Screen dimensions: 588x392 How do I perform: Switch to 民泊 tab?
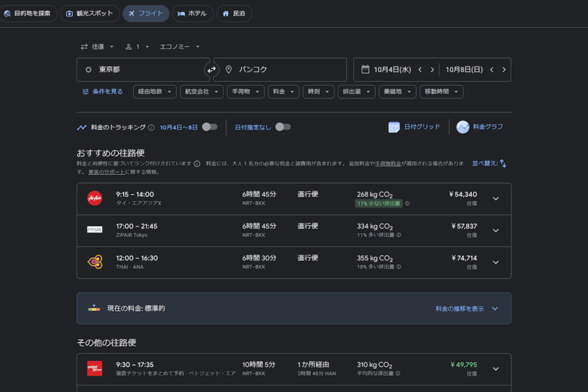(x=234, y=13)
